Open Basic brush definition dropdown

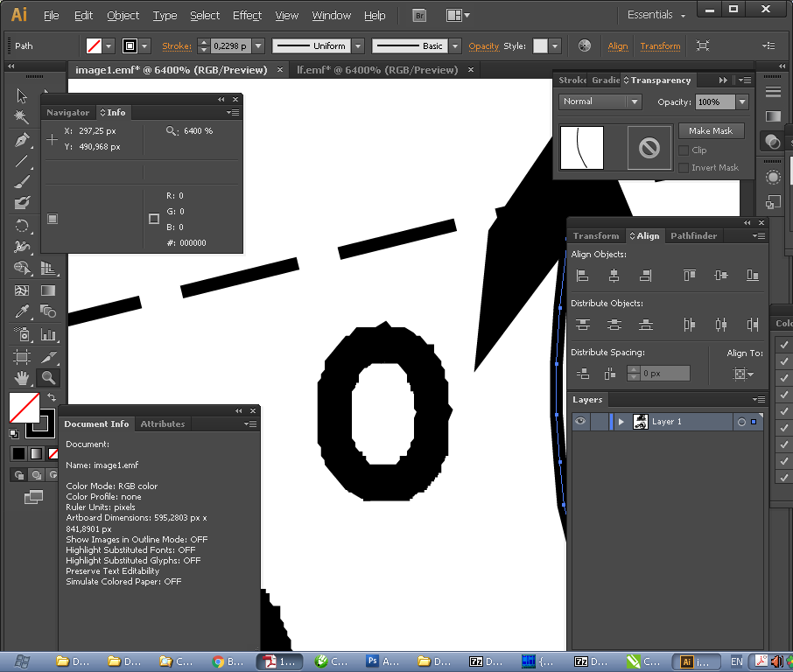coord(455,46)
